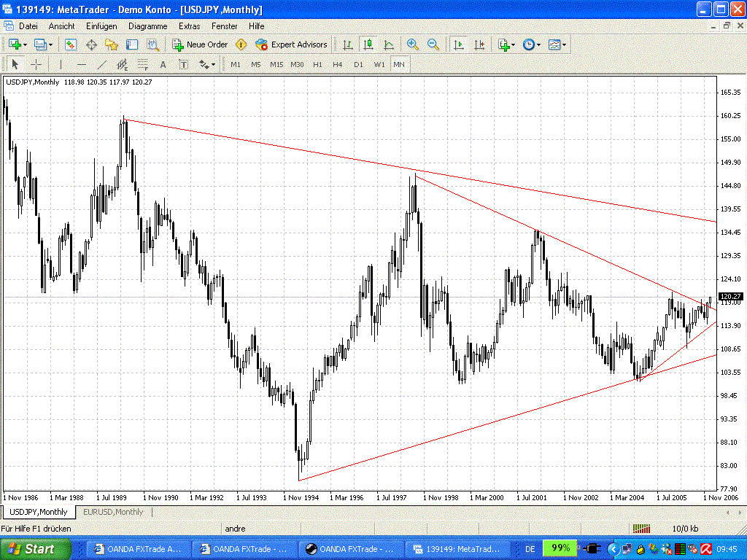
Task: Expand the chart templates dropdown
Action: click(564, 44)
